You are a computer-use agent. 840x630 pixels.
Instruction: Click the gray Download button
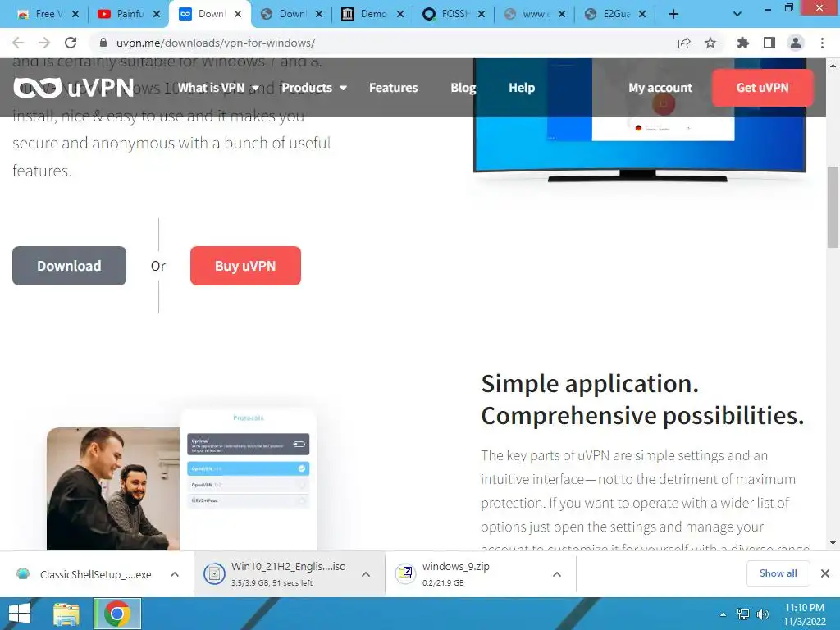coord(69,266)
